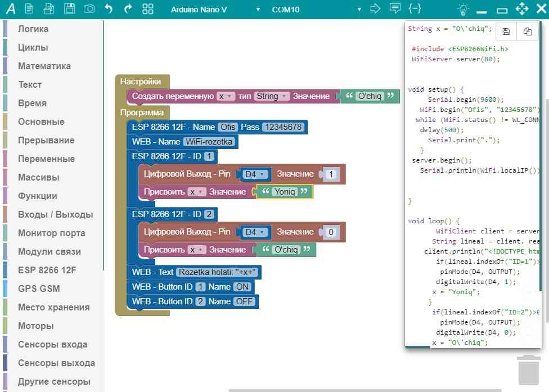Copy generated code with the copy icon

(x=527, y=31)
